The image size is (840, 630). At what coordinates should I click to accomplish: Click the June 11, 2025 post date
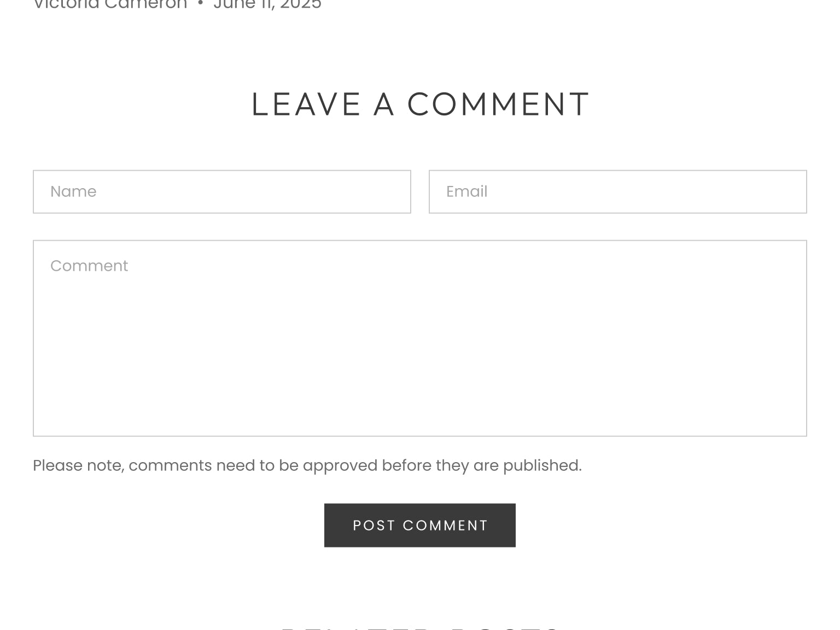[x=267, y=4]
